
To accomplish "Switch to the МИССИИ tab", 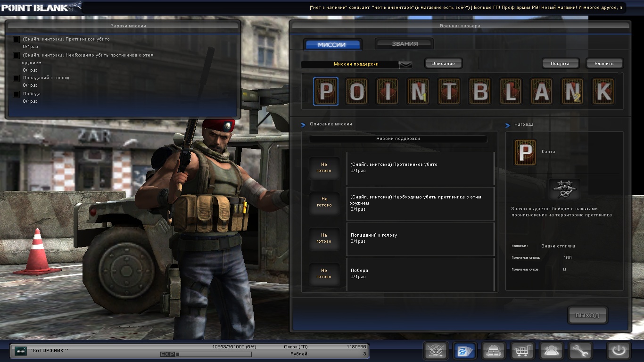I will tap(333, 45).
